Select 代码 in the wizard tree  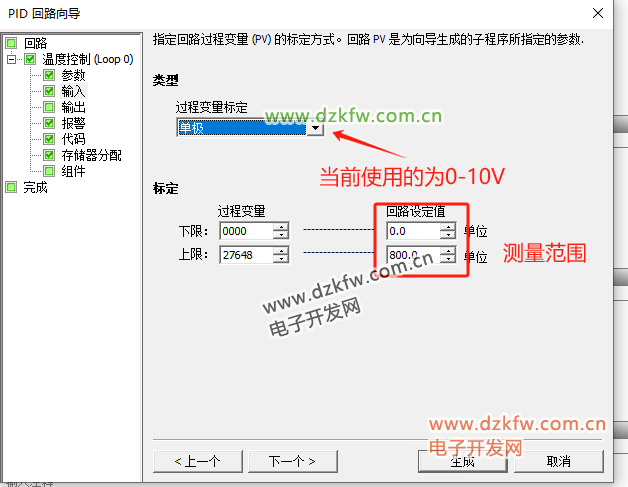pos(73,139)
